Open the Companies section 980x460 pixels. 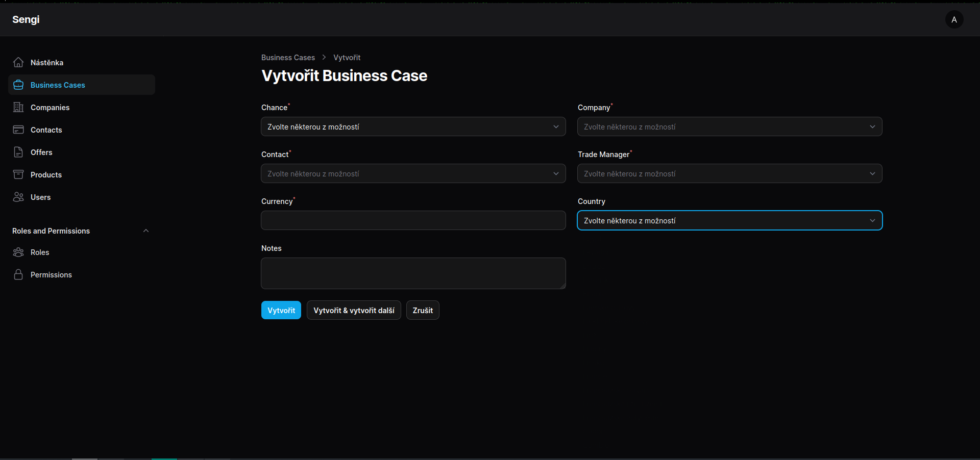82,107
